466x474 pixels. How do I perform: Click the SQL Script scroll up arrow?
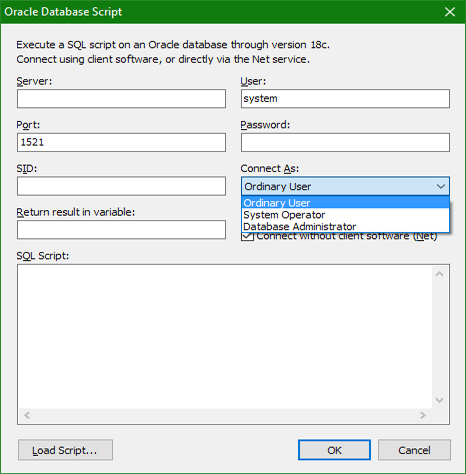439,274
